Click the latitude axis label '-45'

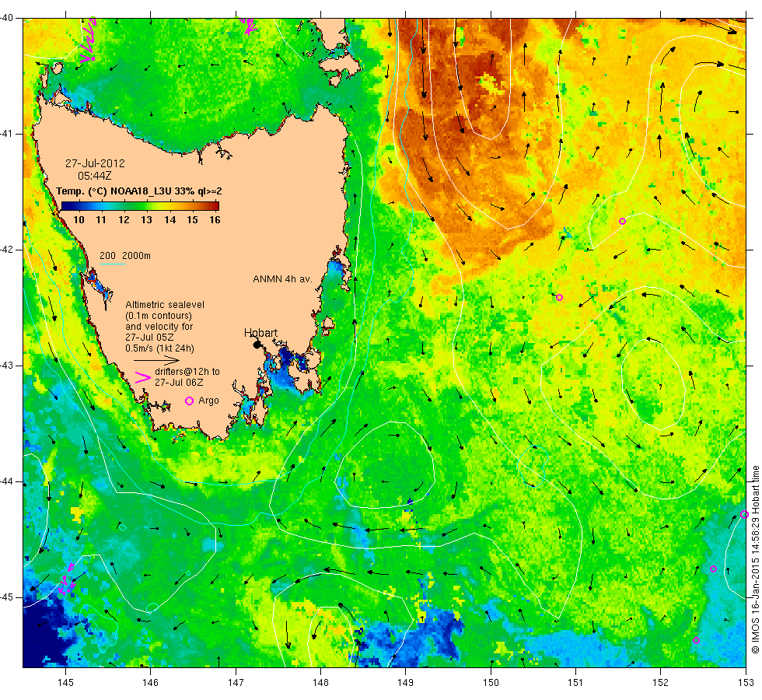[x=7, y=597]
